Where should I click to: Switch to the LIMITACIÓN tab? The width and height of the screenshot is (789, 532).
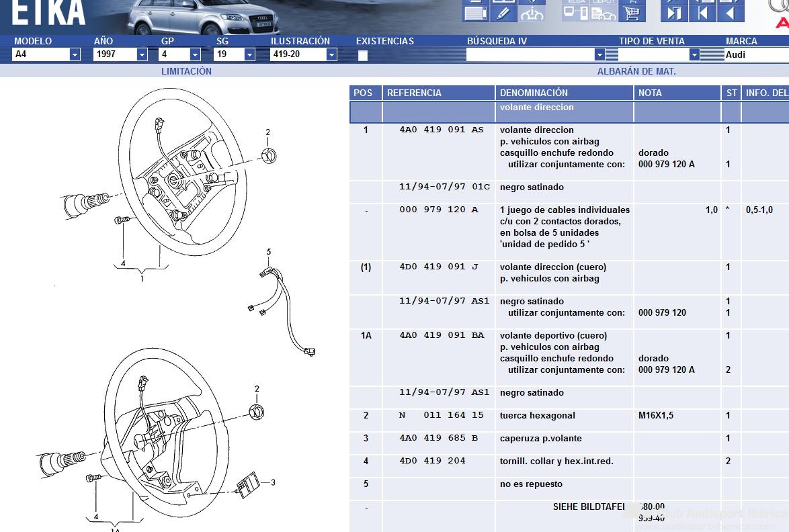pyautogui.click(x=186, y=71)
